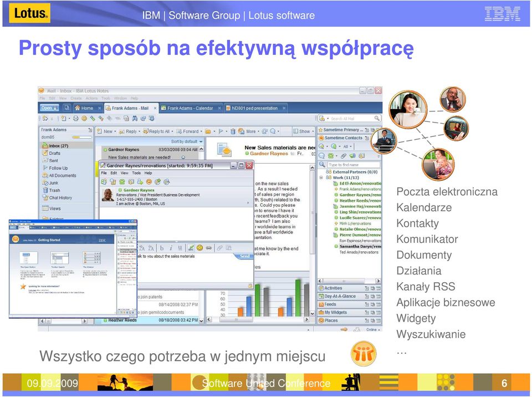Viewport: 532px width, 397px height.
Task: Click the folder icon in mail actions
Action: 208,131
